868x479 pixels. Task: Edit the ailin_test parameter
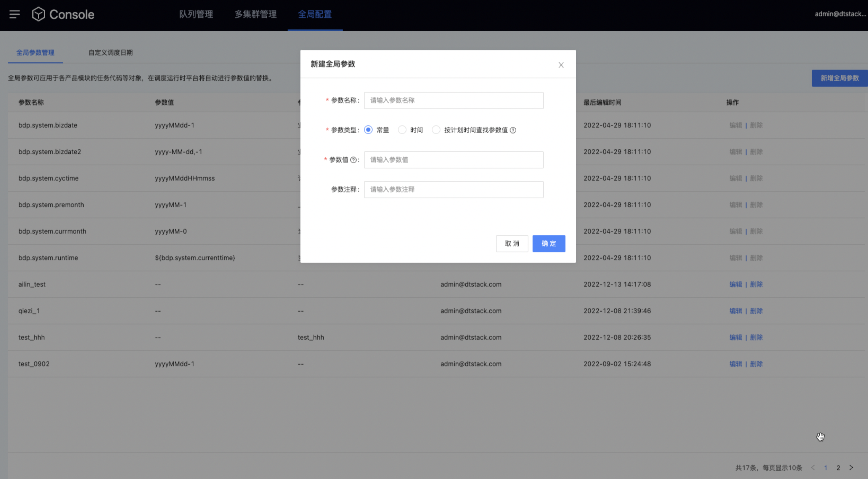tap(735, 284)
